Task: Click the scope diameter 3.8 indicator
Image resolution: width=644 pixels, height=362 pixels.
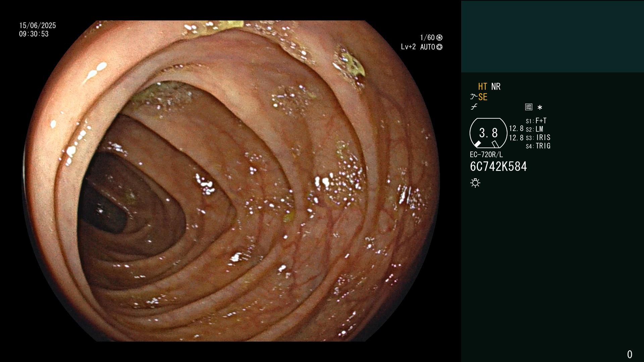Action: (x=488, y=133)
